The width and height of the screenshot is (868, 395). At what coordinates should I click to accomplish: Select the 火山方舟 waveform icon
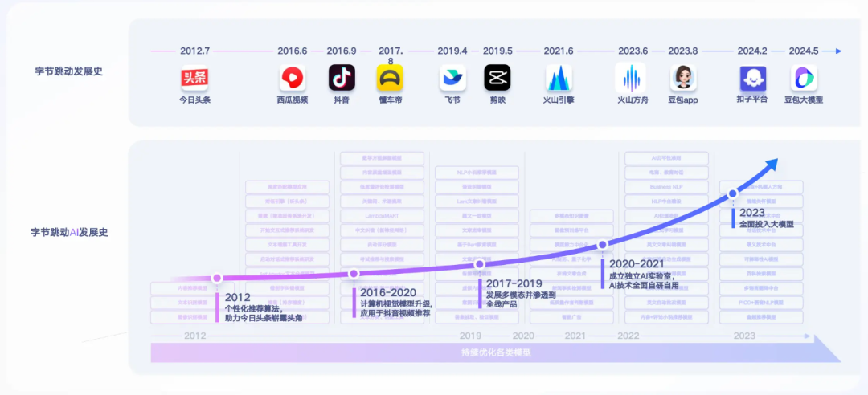(631, 77)
